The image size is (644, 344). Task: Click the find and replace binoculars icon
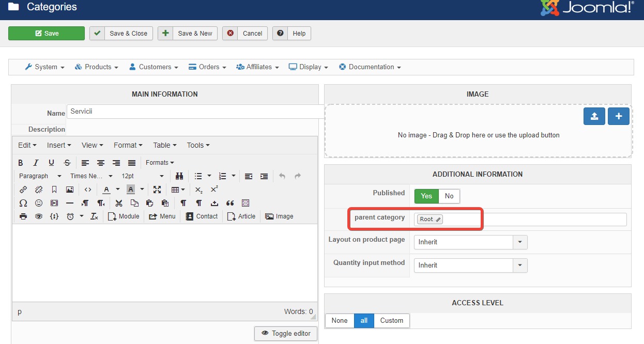click(x=179, y=176)
